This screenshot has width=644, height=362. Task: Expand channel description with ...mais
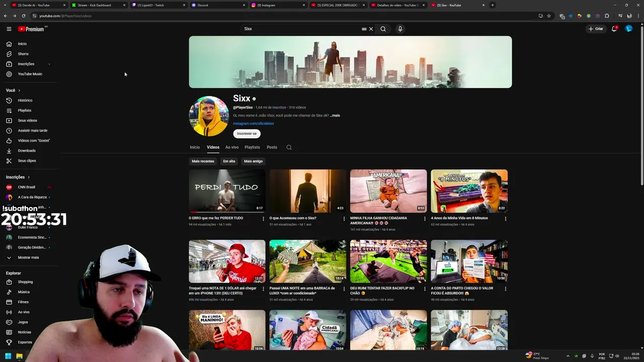(x=335, y=116)
